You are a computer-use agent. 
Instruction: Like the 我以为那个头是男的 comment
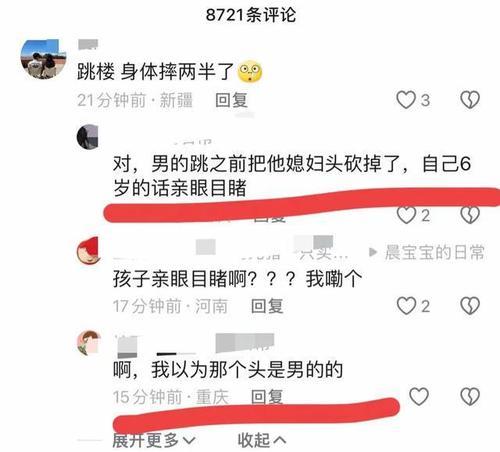click(419, 396)
